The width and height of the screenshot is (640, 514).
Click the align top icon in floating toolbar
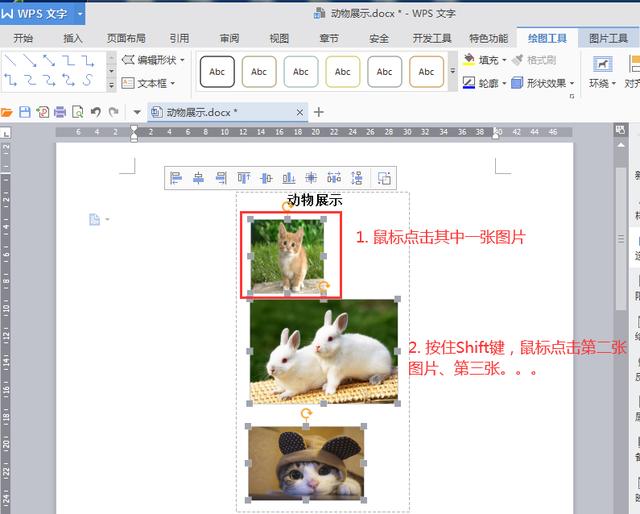[244, 178]
